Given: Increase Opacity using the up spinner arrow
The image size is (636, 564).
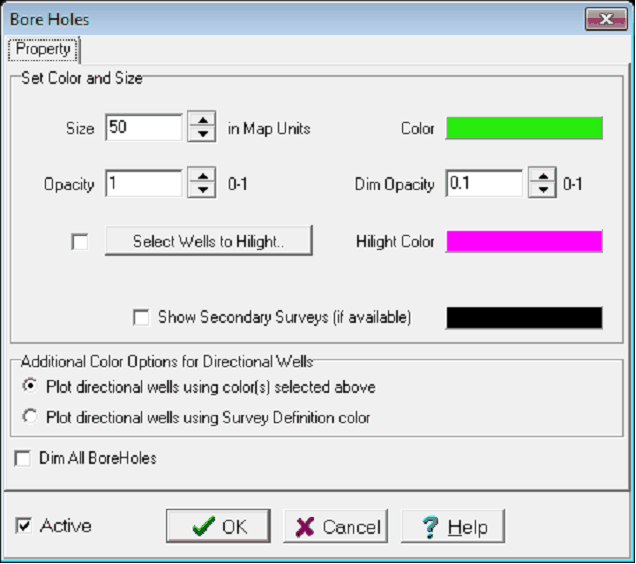Looking at the screenshot, I should [203, 177].
